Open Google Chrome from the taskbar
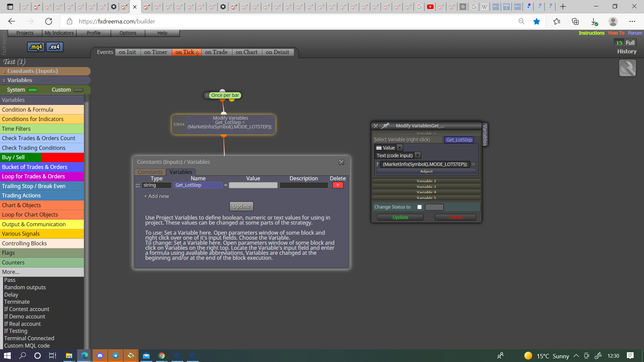Viewport: 644px width, 362px height. point(162,356)
